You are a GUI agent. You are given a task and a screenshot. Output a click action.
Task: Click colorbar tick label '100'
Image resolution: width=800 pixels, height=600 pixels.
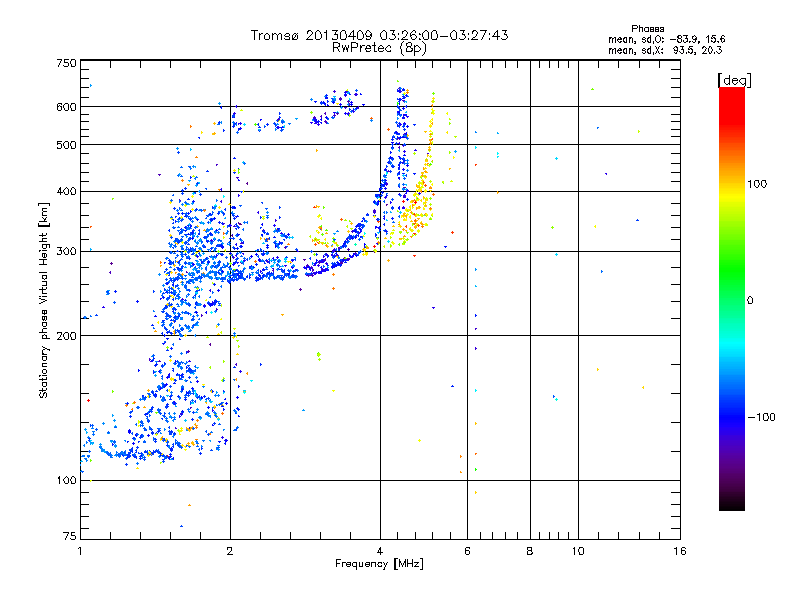tap(757, 184)
